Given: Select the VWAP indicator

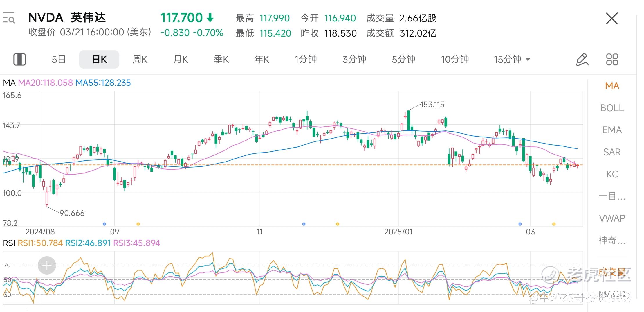Looking at the screenshot, I should pos(612,218).
